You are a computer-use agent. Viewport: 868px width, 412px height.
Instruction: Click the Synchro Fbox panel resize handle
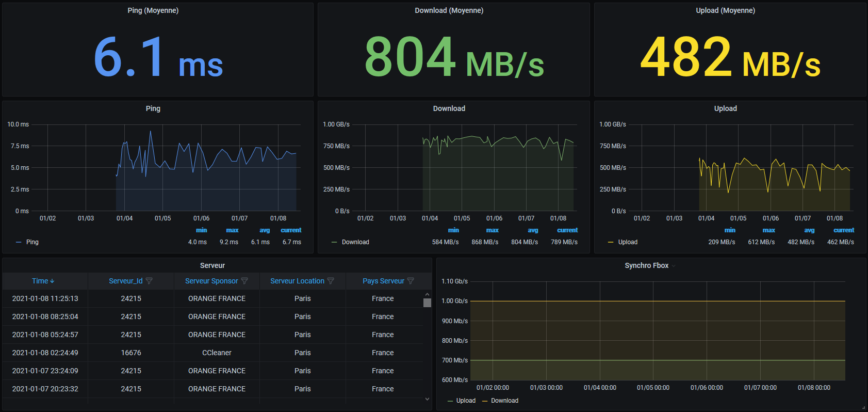(863, 407)
